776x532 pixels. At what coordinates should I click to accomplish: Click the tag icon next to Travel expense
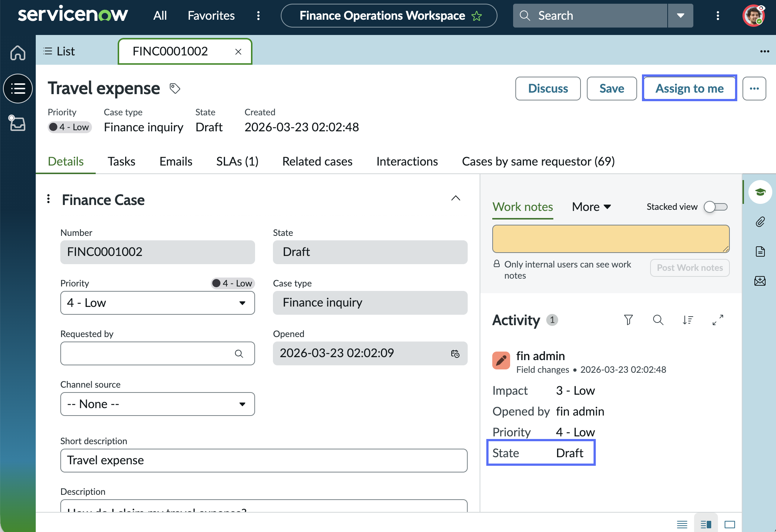[175, 89]
